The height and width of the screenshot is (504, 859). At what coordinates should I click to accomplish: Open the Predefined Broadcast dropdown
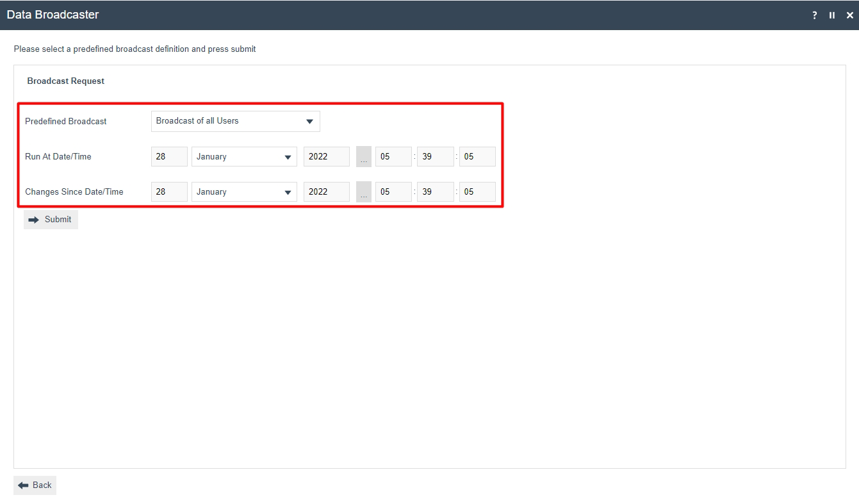(x=235, y=121)
